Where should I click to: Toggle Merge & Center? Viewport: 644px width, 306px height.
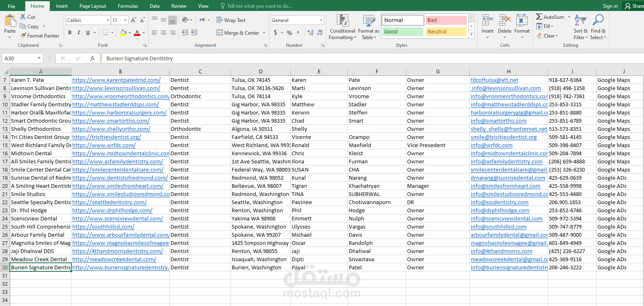tap(238, 33)
